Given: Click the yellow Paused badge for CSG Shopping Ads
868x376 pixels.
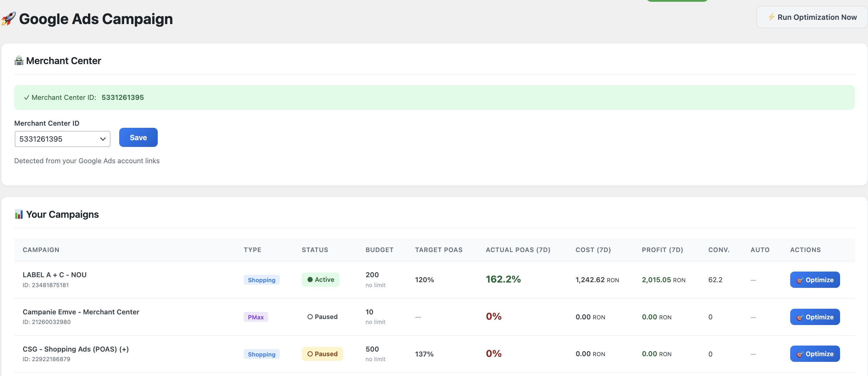Looking at the screenshot, I should pos(322,354).
